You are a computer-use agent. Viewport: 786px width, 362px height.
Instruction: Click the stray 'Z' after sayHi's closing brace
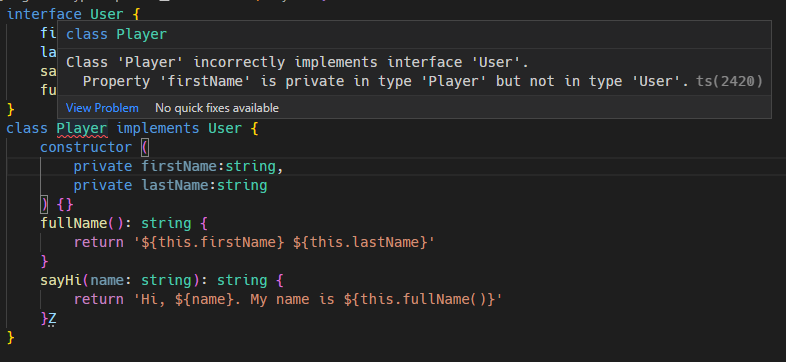click(52, 318)
